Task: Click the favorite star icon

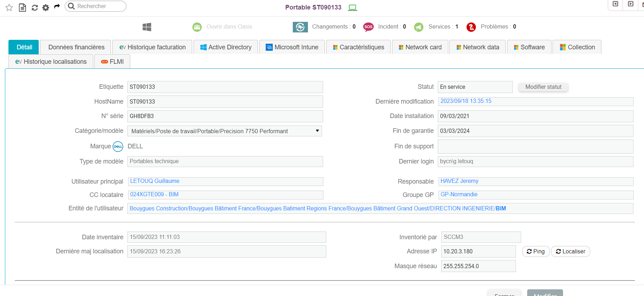Action: click(9, 7)
